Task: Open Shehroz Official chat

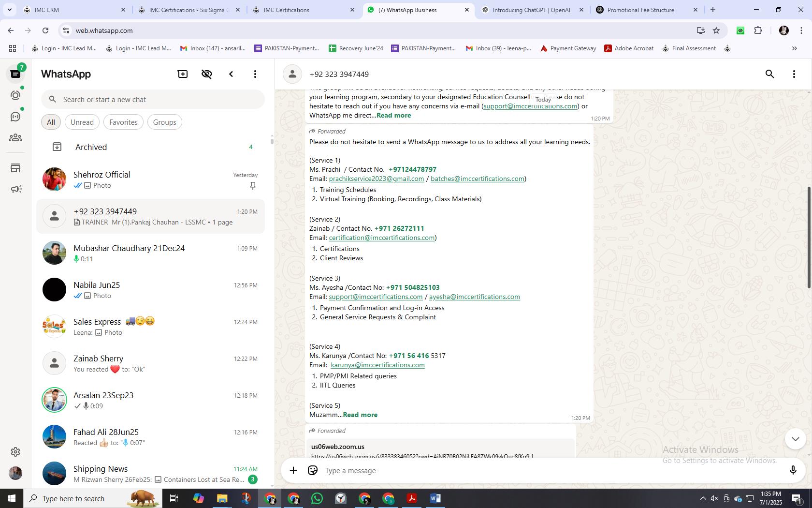Action: point(150,179)
